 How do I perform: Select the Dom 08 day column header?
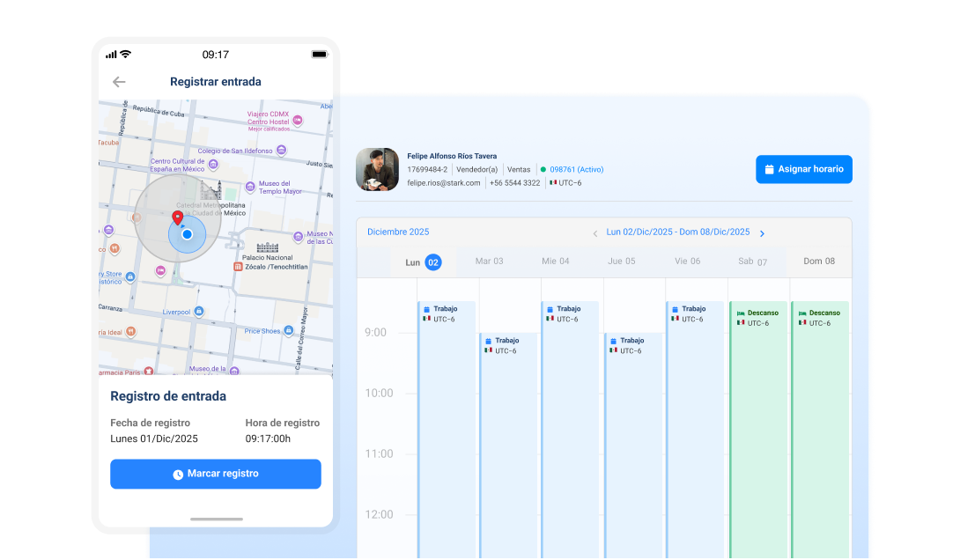[819, 262]
